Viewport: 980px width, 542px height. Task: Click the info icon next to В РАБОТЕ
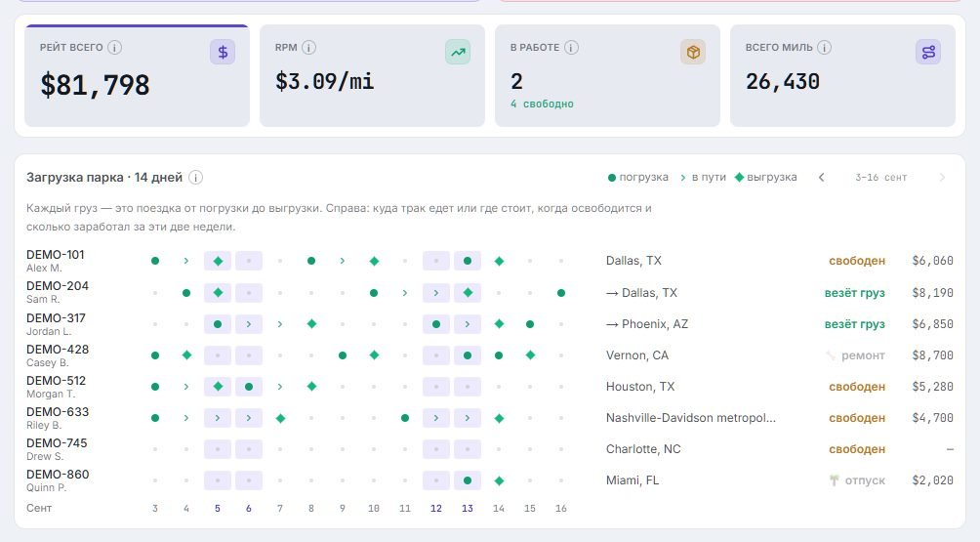571,48
